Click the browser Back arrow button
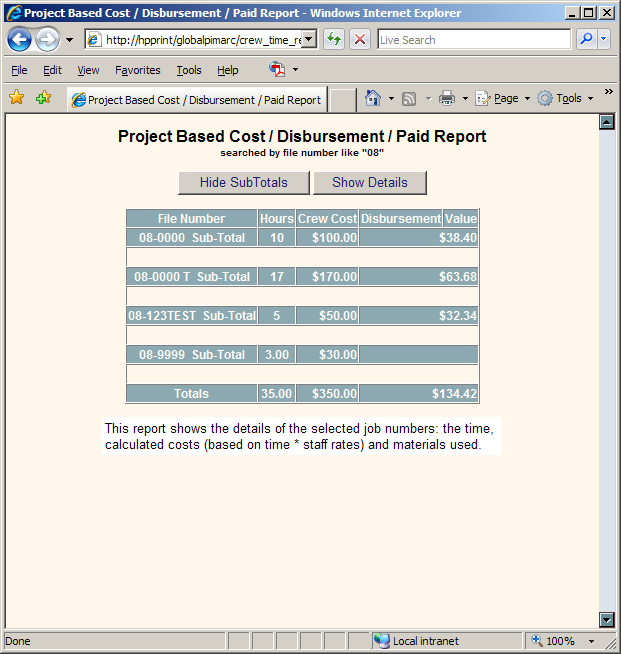Viewport: 621px width, 654px height. [19, 40]
